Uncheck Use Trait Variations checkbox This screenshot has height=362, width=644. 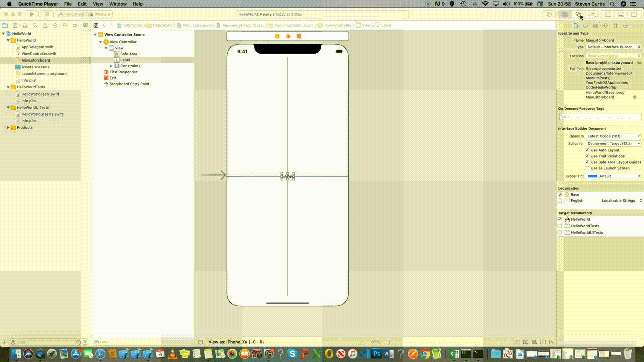(587, 156)
